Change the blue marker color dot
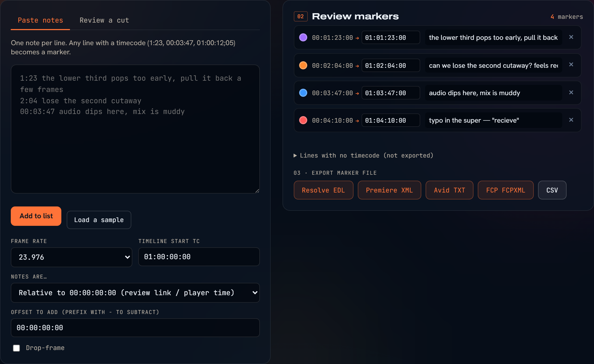This screenshot has height=364, width=594. [x=303, y=93]
